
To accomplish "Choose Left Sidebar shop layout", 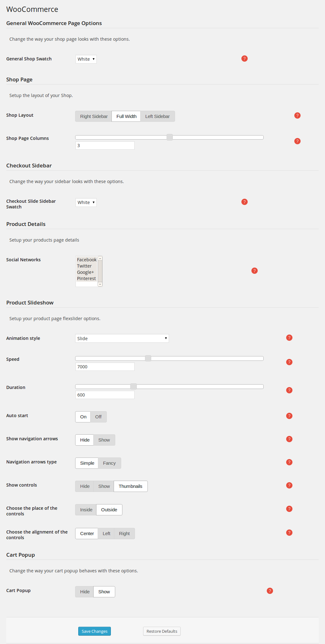I will (x=157, y=116).
